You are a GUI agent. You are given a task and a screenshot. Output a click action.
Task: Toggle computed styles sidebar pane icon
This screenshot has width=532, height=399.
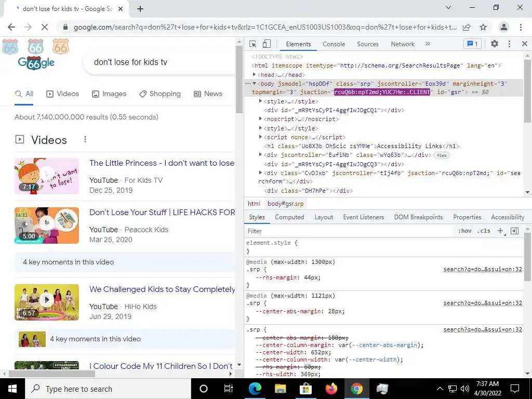point(515,231)
